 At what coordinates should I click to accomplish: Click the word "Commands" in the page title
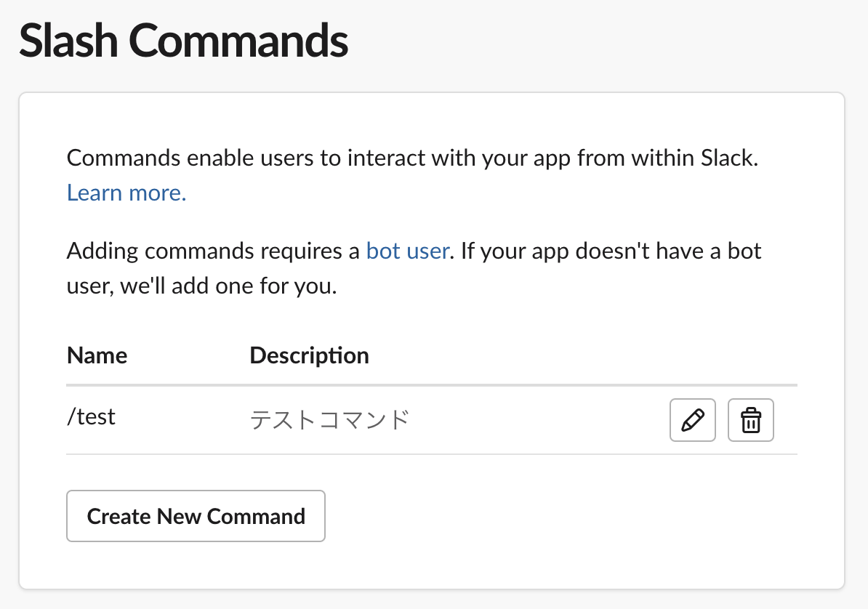(238, 41)
